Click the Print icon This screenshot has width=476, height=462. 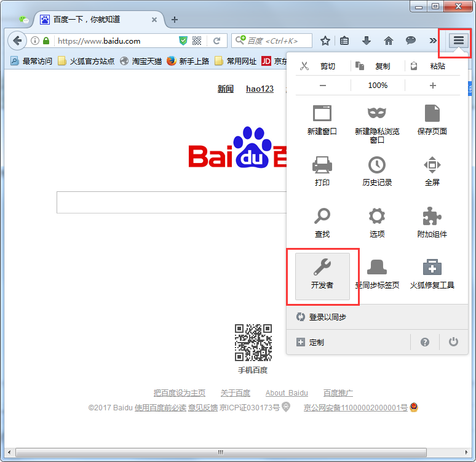(322, 164)
